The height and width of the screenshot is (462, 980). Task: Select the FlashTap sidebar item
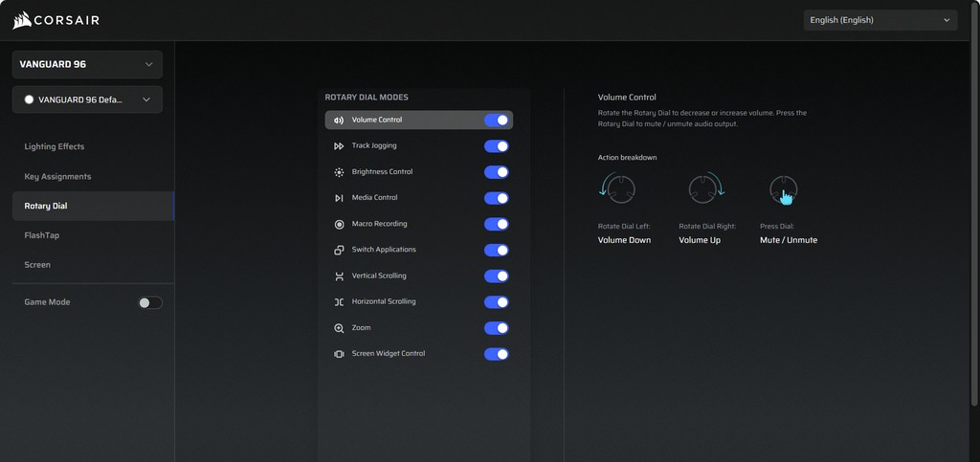pyautogui.click(x=42, y=235)
